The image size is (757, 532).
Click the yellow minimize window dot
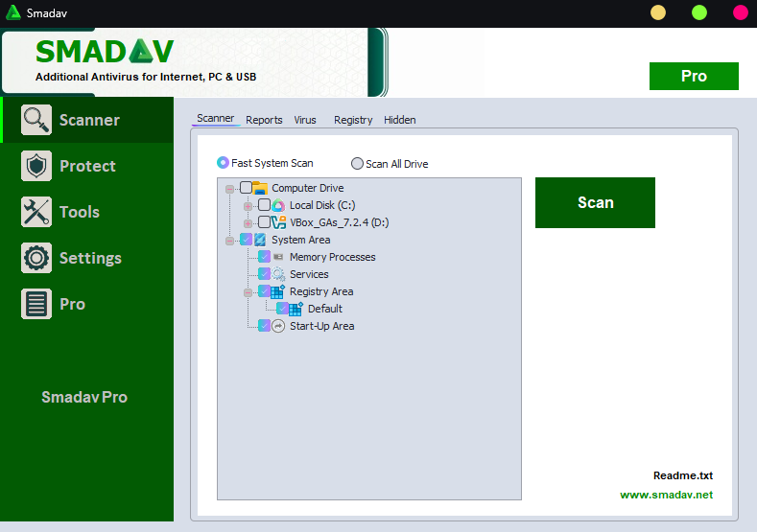(658, 12)
